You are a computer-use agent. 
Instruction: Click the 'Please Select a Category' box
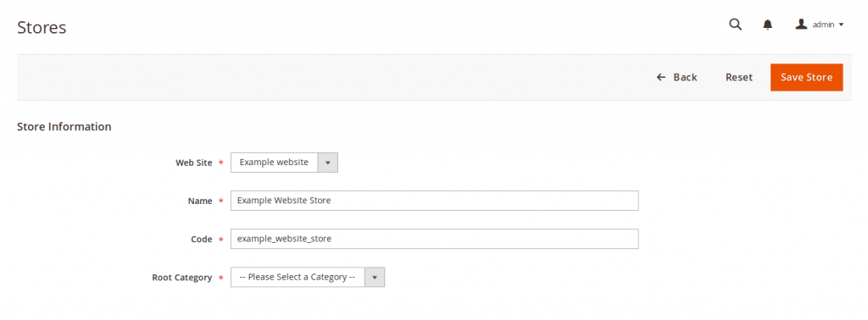(308, 277)
